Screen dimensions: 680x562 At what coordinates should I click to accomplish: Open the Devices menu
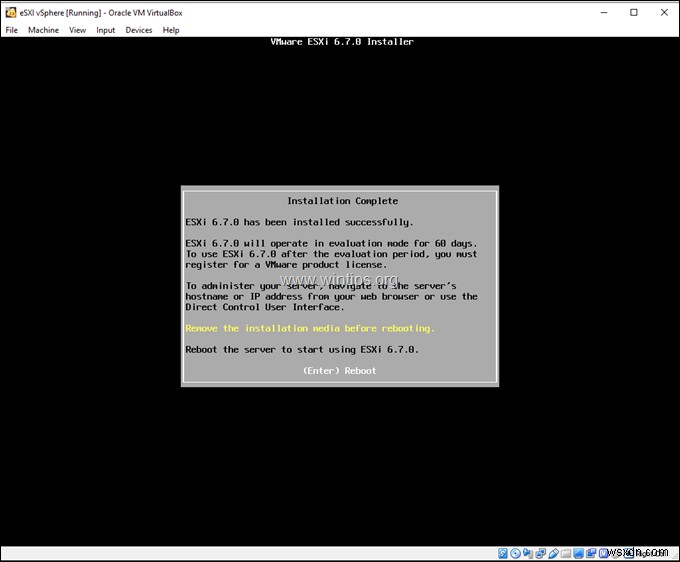139,30
